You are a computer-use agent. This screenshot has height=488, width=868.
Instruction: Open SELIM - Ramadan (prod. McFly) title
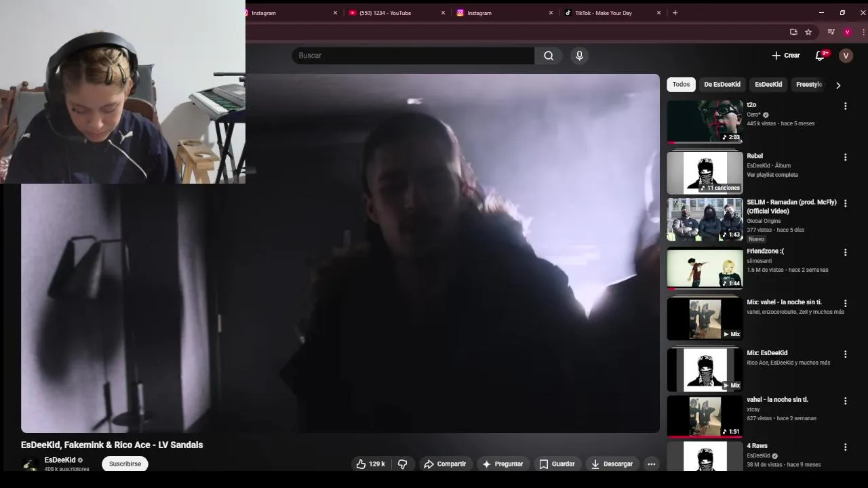coord(791,207)
